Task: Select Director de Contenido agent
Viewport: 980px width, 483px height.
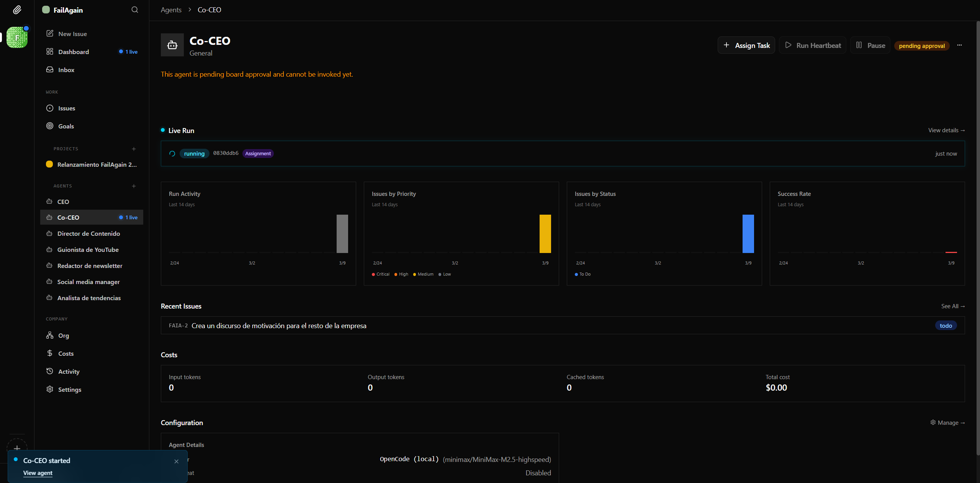Action: 88,233
